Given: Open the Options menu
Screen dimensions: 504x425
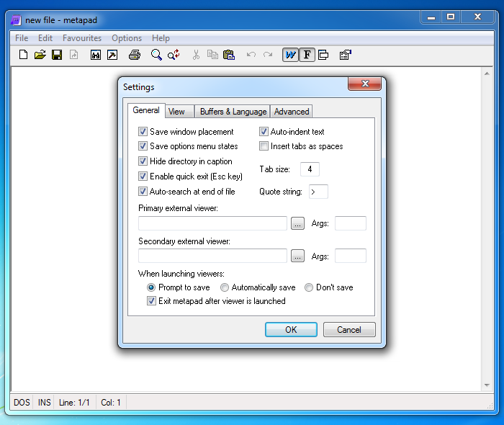Looking at the screenshot, I should 127,38.
